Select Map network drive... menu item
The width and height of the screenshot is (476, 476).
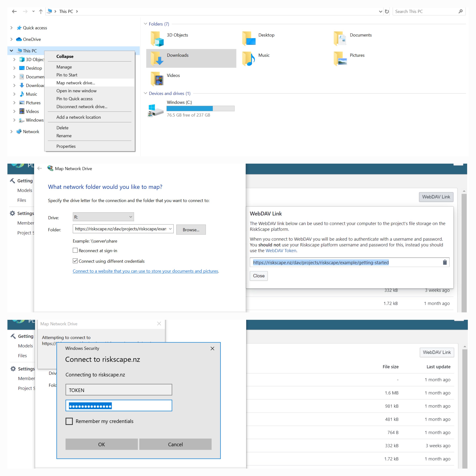[x=90, y=83]
